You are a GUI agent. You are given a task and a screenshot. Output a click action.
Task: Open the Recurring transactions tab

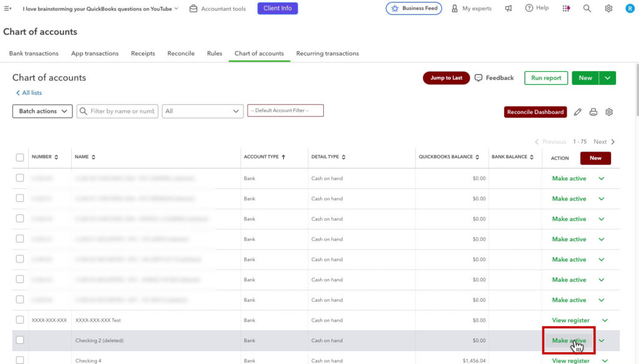pos(327,54)
